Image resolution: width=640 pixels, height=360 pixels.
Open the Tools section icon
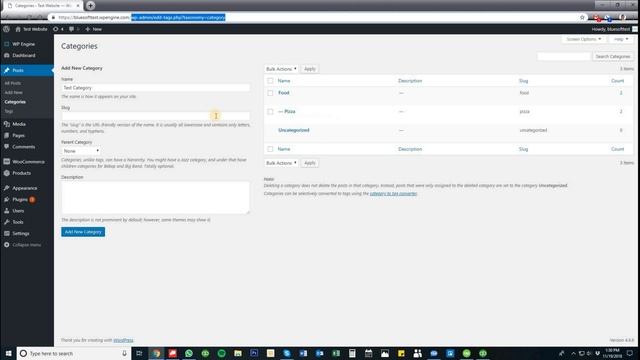7,222
